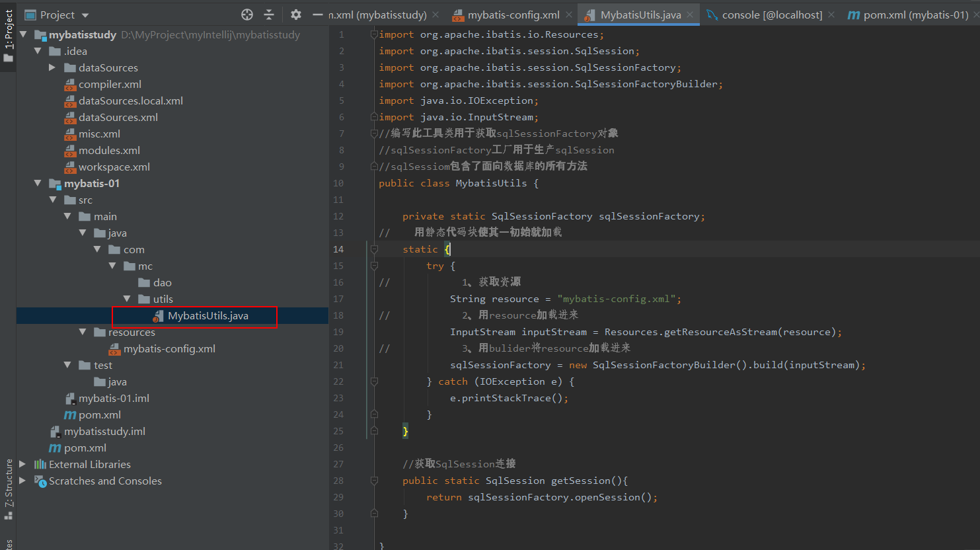Switch to mybatis-config.xml editor tab

pyautogui.click(x=513, y=15)
